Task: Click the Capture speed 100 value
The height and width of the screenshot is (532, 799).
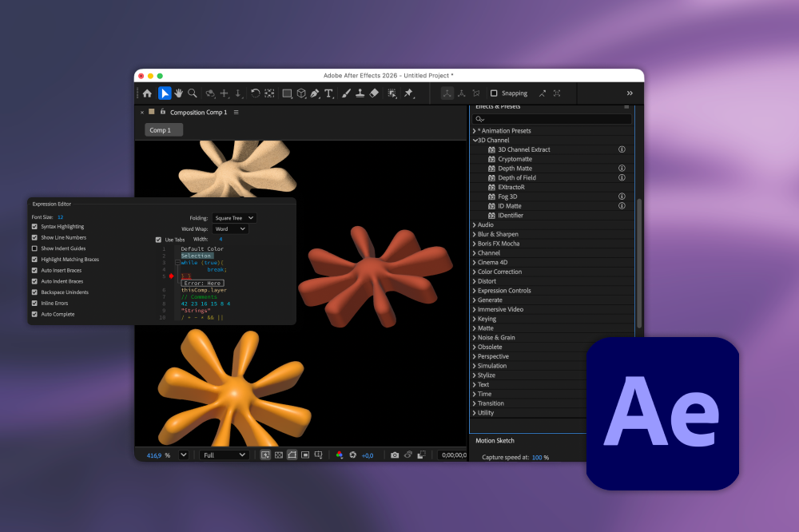Action: coord(537,458)
